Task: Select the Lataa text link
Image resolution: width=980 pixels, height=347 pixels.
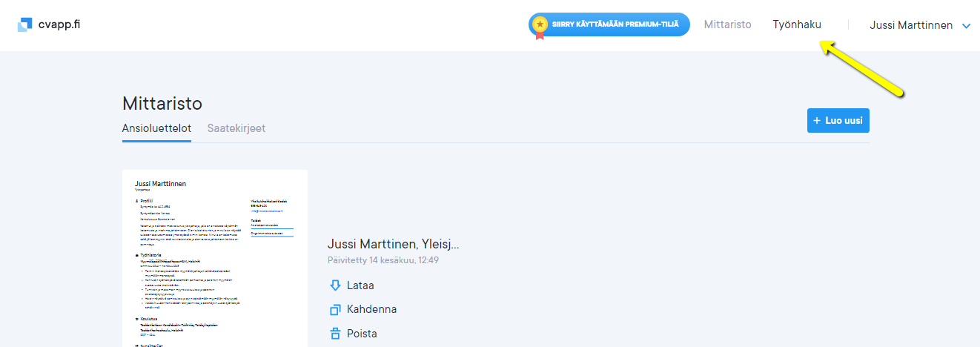Action: [x=360, y=285]
